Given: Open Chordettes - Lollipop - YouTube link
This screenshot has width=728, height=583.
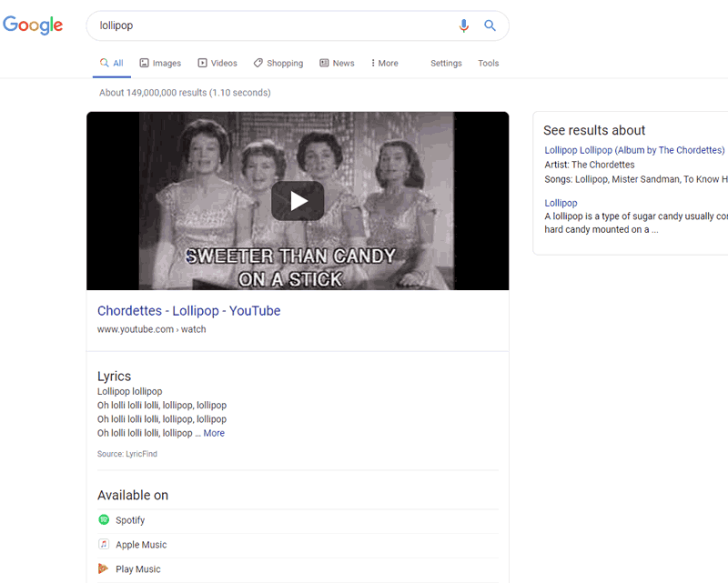Looking at the screenshot, I should coord(188,311).
